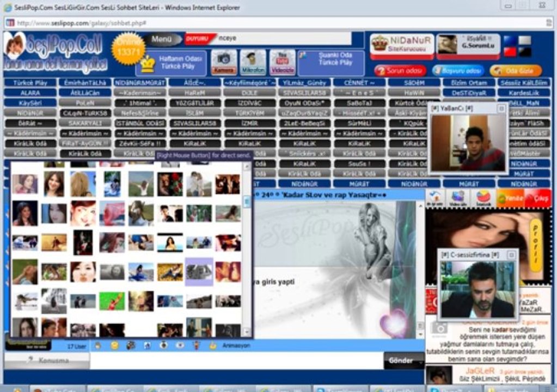Click the house icon beside Yenile
This screenshot has width=557, height=392.
[434, 198]
